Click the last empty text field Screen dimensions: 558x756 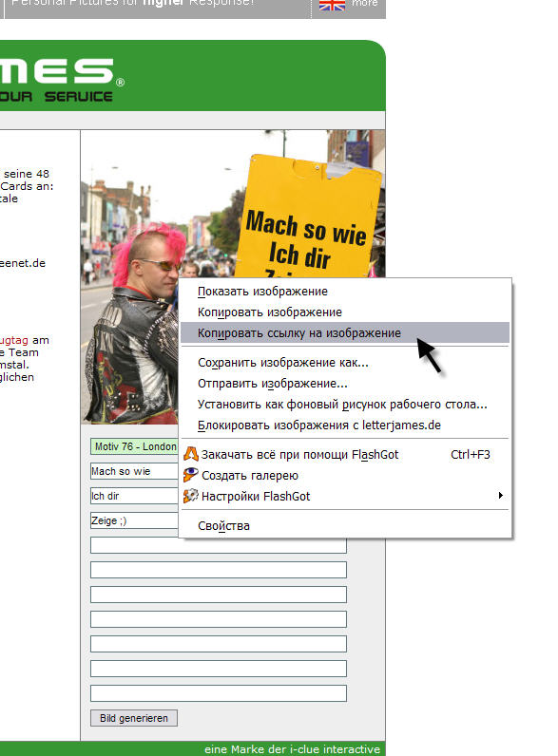[x=219, y=693]
